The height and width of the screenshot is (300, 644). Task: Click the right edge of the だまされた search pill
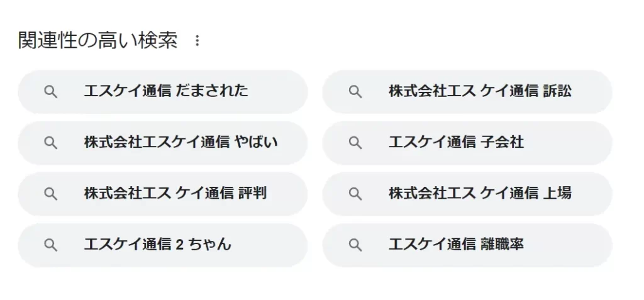pyautogui.click(x=294, y=92)
